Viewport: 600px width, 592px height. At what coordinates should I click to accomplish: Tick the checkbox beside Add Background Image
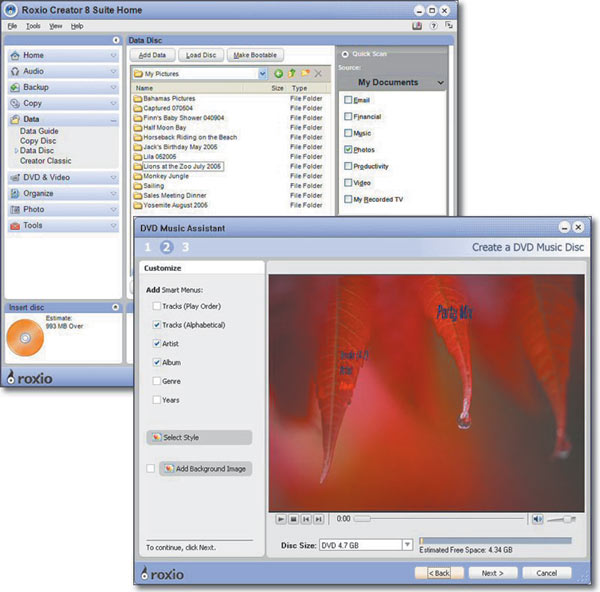pos(151,469)
